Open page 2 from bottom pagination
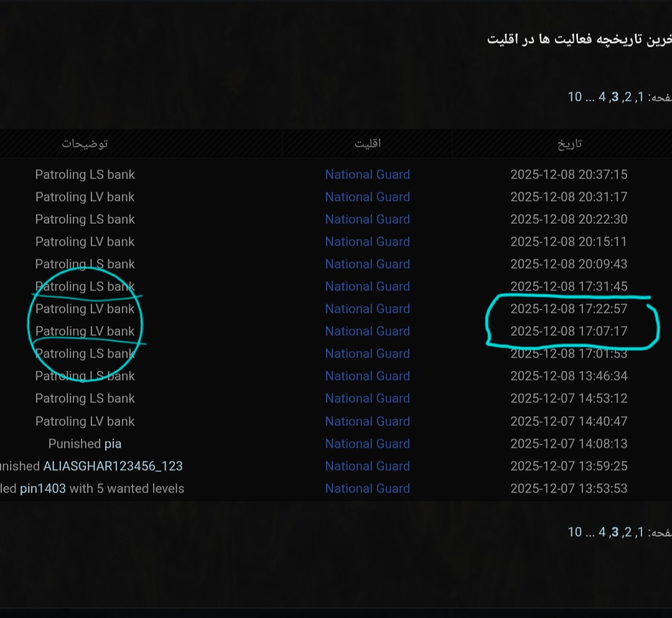This screenshot has height=618, width=672. (627, 532)
